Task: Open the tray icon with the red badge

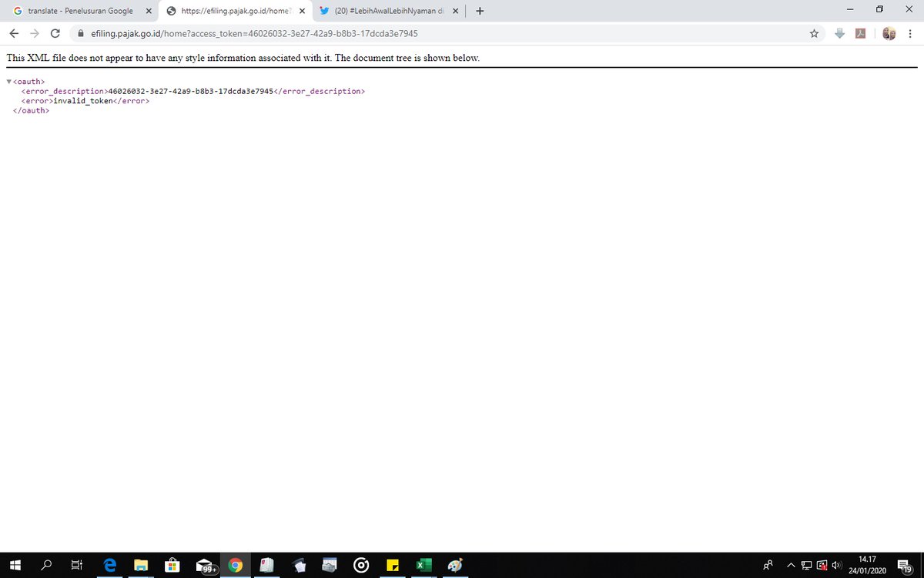Action: pos(821,565)
